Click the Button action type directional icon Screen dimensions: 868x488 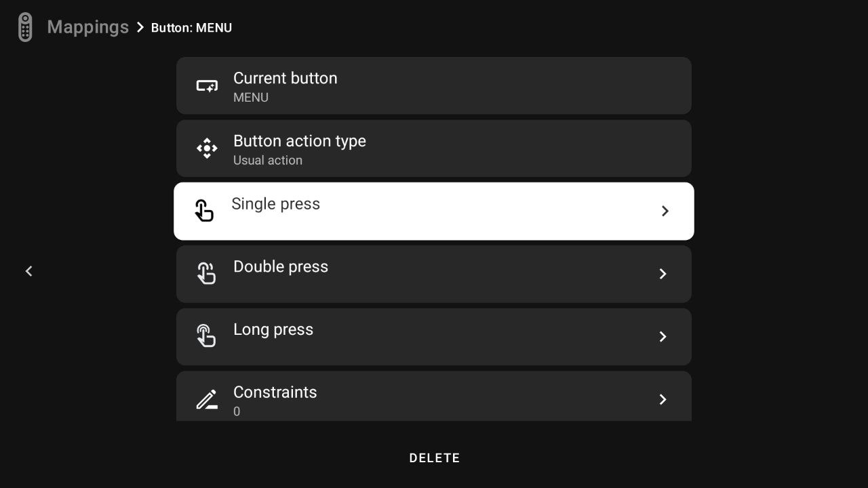pyautogui.click(x=206, y=148)
